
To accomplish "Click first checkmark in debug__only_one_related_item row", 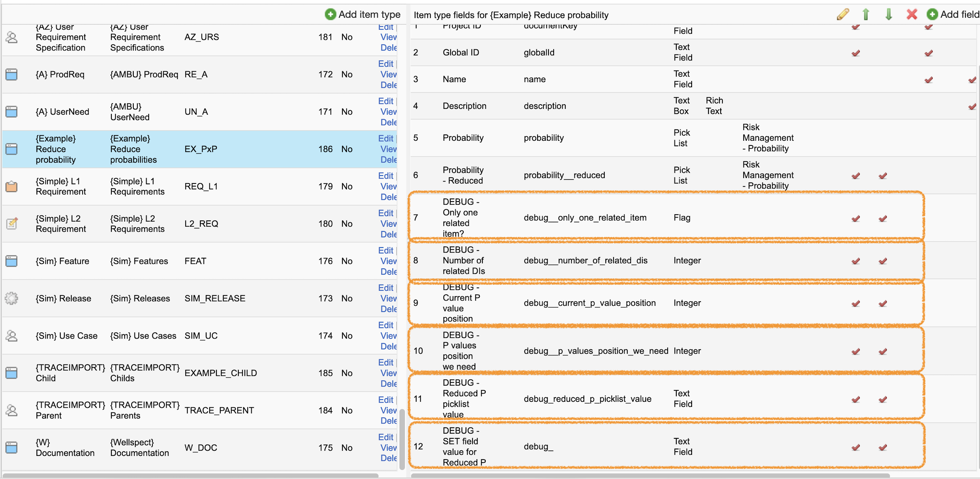I will coord(856,219).
